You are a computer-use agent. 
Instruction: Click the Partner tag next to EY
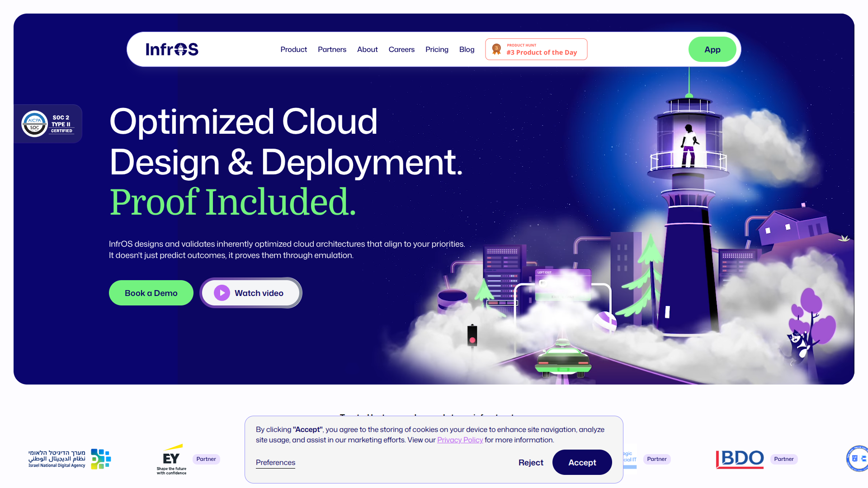(x=206, y=459)
